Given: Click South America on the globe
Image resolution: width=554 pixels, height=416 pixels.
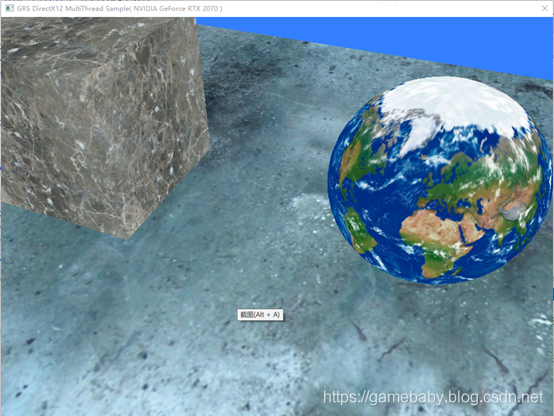Looking at the screenshot, I should [359, 230].
